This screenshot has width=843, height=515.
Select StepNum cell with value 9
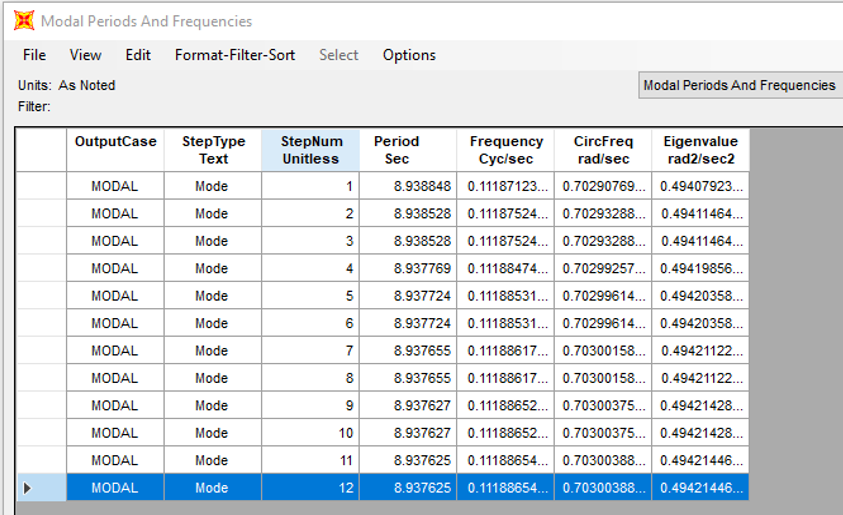311,405
